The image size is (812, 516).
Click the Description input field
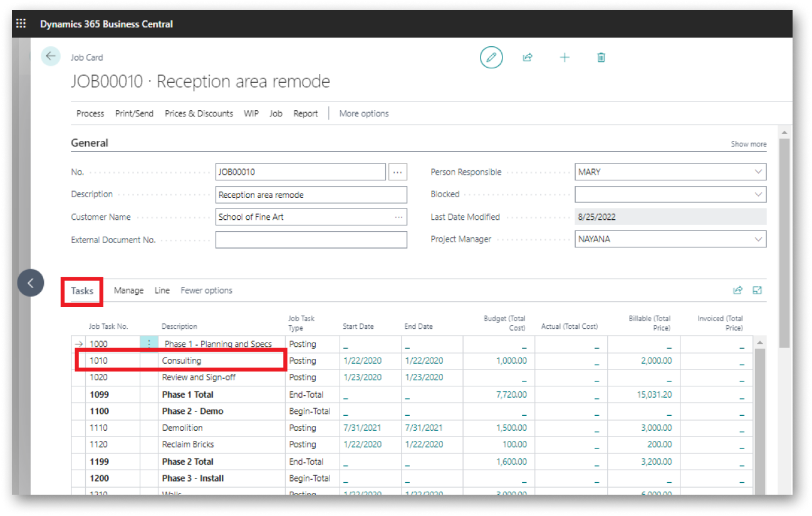tap(311, 195)
